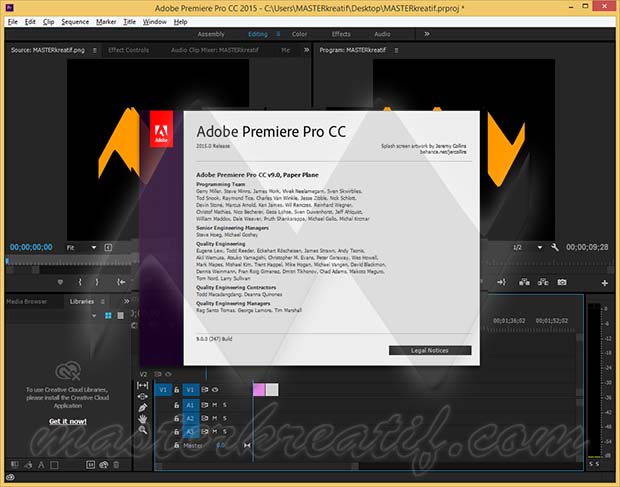Open the Sequence menu
620x487 pixels.
75,22
